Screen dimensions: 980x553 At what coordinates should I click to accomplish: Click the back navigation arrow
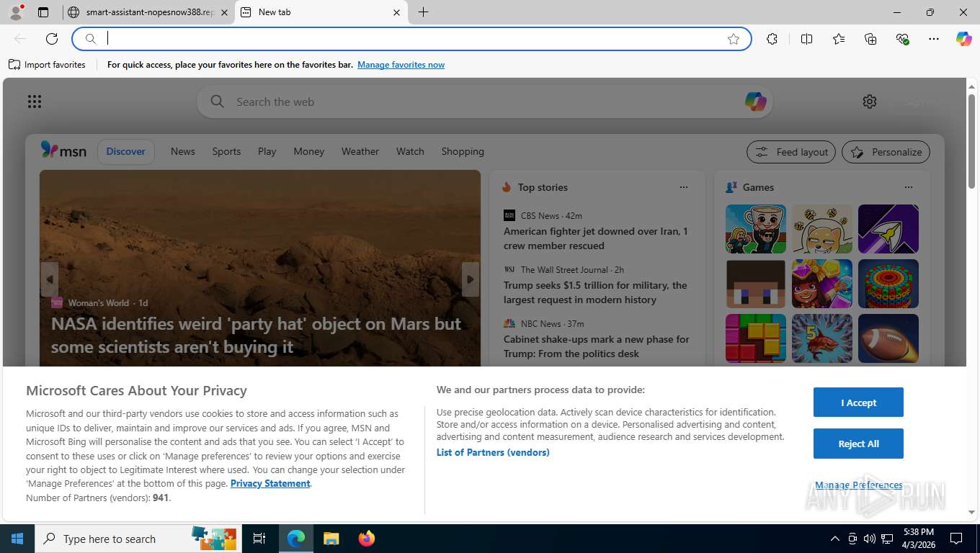(x=20, y=39)
